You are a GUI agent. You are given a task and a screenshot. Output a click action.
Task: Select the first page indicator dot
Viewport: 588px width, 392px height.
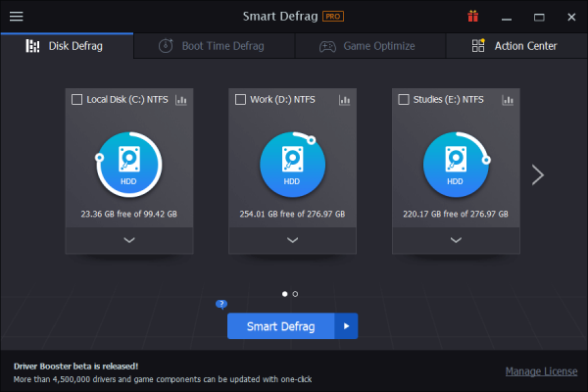(x=284, y=294)
